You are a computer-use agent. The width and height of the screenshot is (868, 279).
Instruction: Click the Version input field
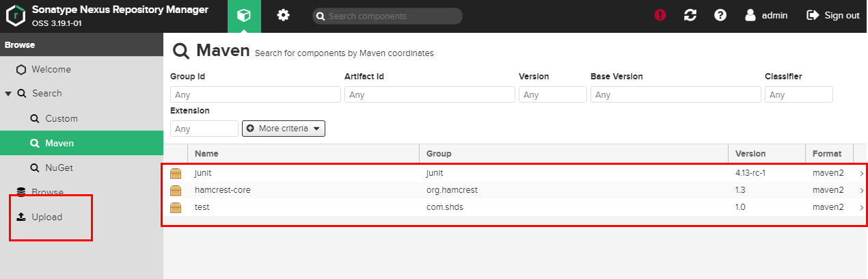click(x=553, y=94)
